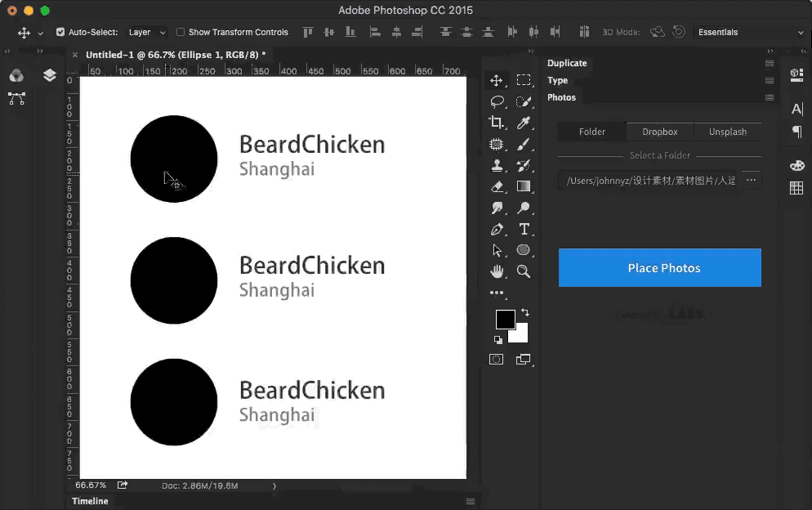Screen dimensions: 812x510
Task: Open the Auto-Select Layer dropdown
Action: (x=147, y=33)
